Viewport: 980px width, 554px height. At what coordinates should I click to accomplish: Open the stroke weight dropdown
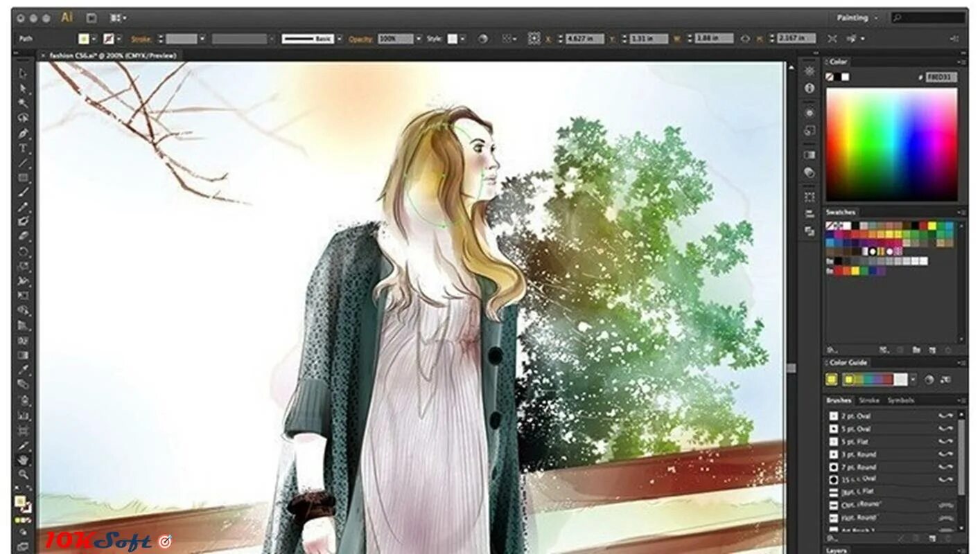[202, 39]
